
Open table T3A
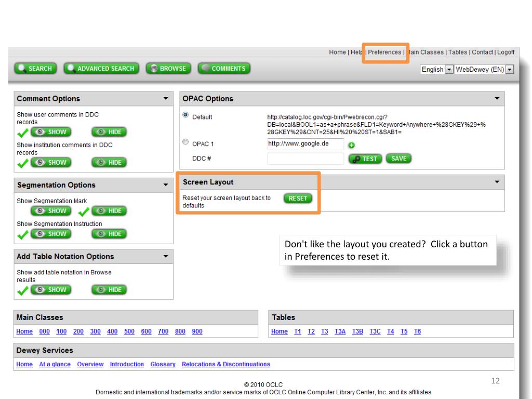[x=340, y=331]
